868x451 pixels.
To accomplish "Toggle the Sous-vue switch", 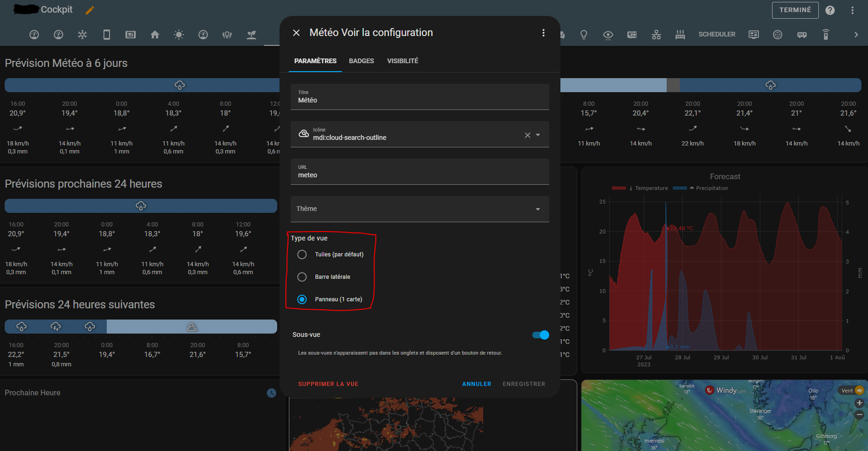I will click(540, 335).
